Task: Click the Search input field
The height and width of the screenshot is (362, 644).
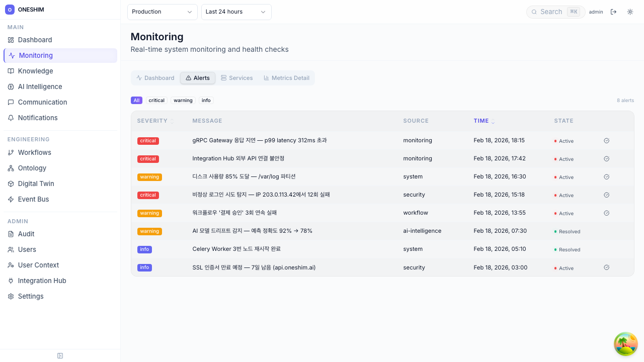Action: pos(551,12)
